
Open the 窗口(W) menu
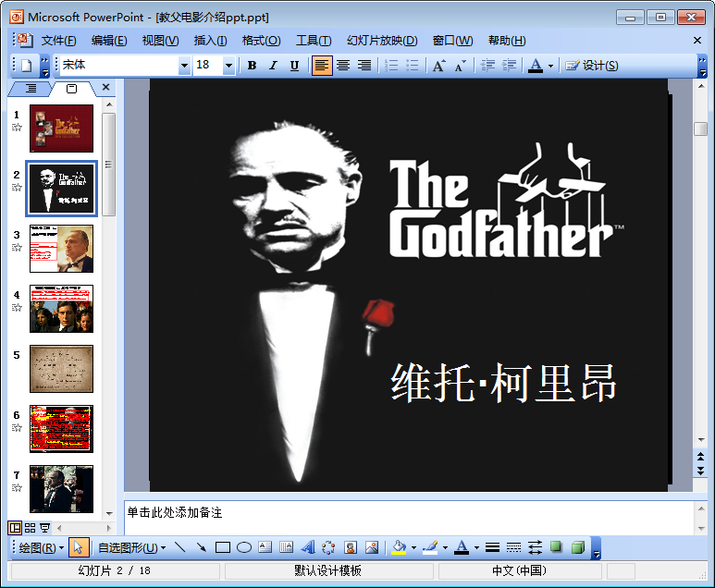tap(453, 41)
